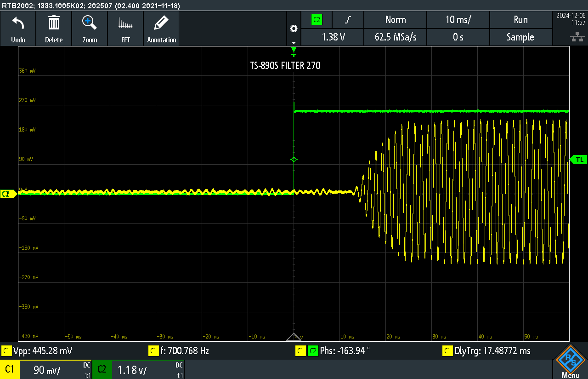Screen dimensions: 588x379
Task: Open the C2 trigger source selector
Action: tap(317, 20)
